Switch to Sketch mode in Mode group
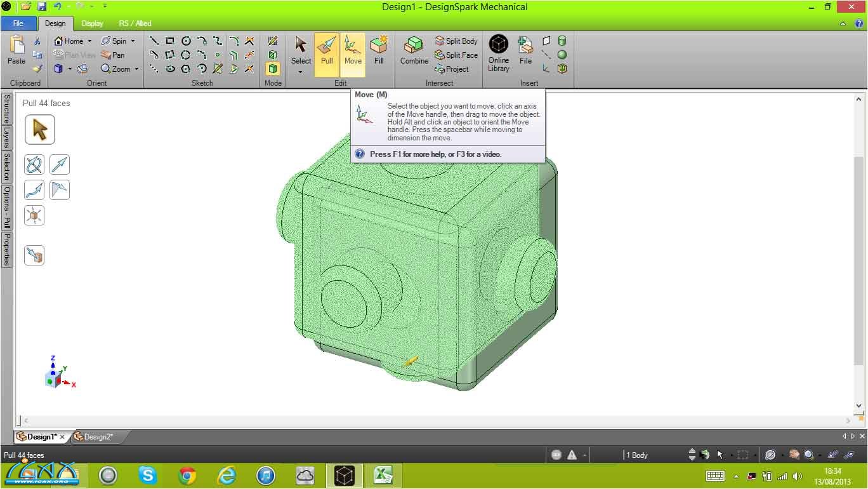This screenshot has width=868, height=489. pos(273,41)
